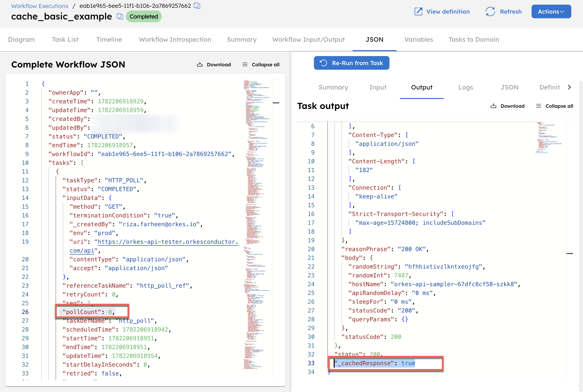Open task panel JSON tab

[509, 87]
